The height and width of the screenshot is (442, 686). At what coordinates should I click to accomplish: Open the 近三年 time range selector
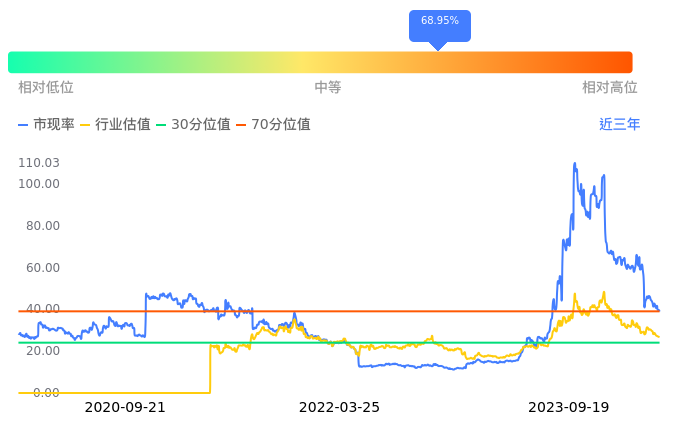[619, 125]
